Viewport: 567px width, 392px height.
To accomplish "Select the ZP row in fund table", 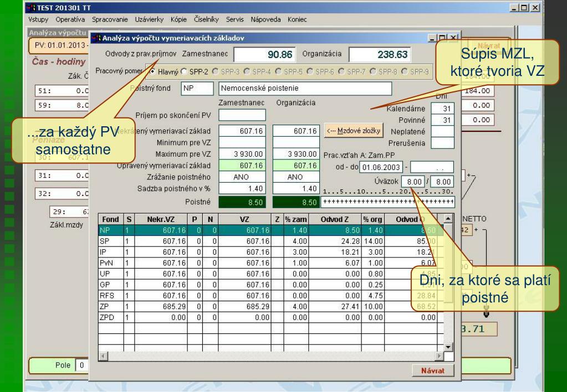I will coord(270,306).
